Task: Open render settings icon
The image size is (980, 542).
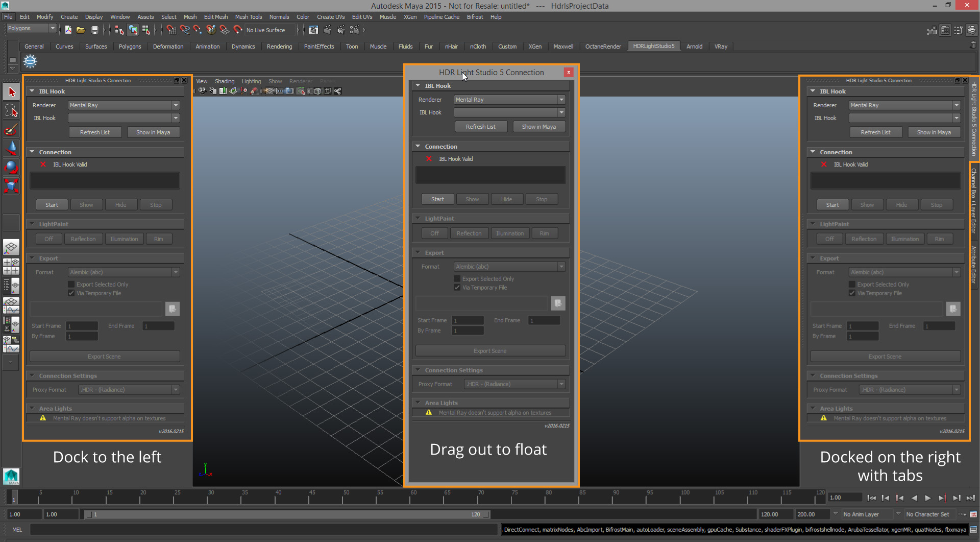Action: [x=354, y=30]
